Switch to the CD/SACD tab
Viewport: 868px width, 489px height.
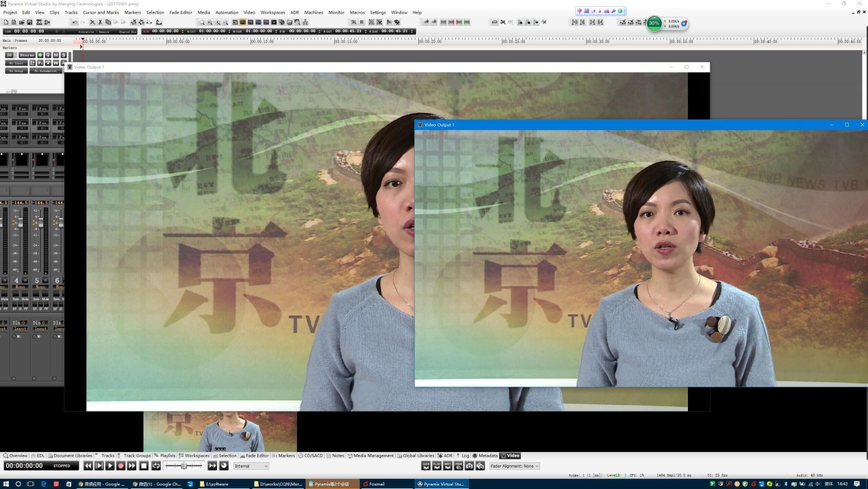click(x=310, y=455)
